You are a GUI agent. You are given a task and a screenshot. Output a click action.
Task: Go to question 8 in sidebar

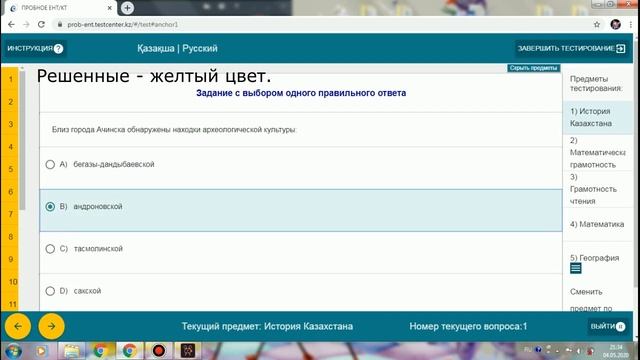click(x=10, y=237)
